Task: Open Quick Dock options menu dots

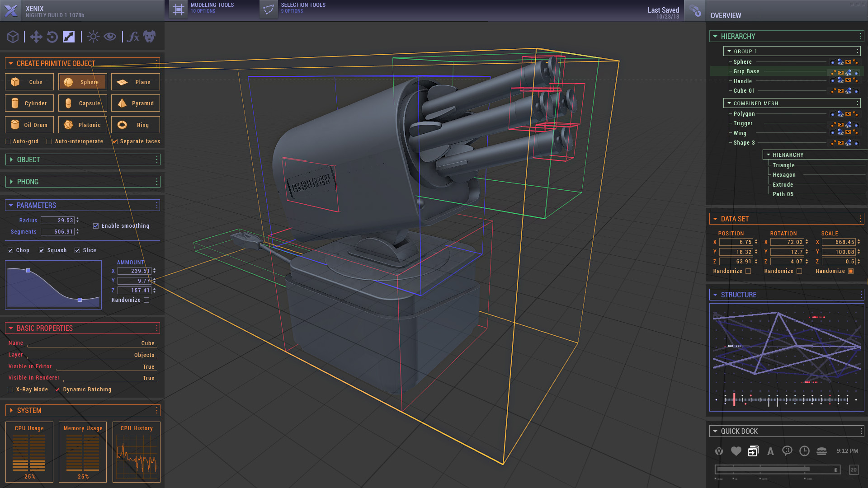Action: tap(860, 431)
